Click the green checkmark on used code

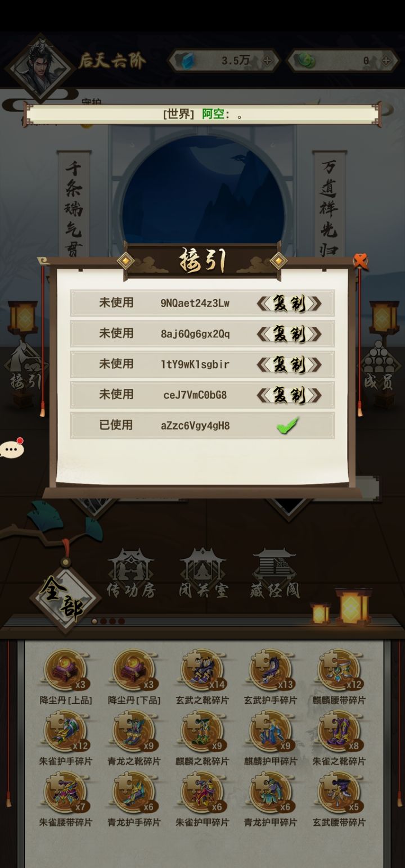(x=287, y=426)
